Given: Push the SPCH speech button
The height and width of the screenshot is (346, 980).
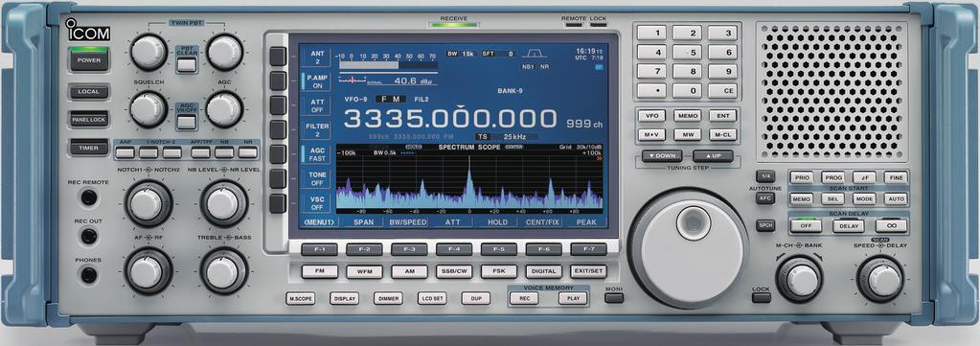Looking at the screenshot, I should point(765,226).
